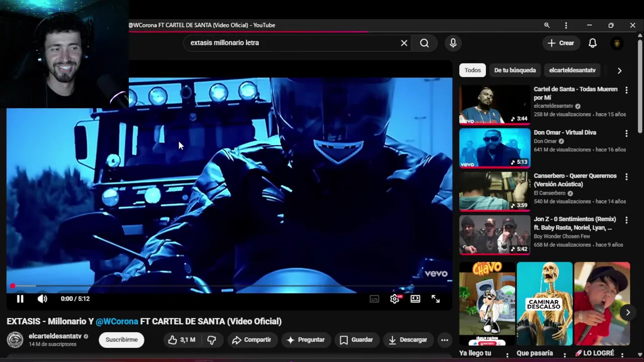
Task: Click the Compartir share button
Action: (x=252, y=340)
